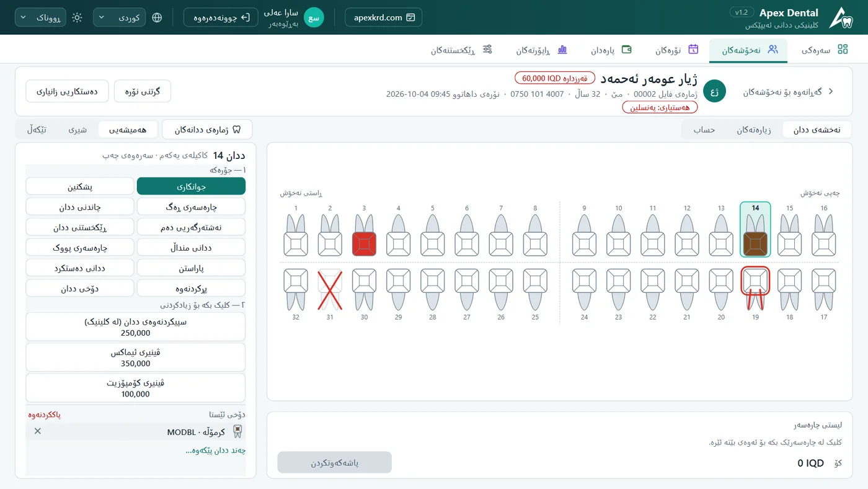This screenshot has height=489, width=868.
Task: Click پاشەکەوتکردن save button
Action: [335, 463]
